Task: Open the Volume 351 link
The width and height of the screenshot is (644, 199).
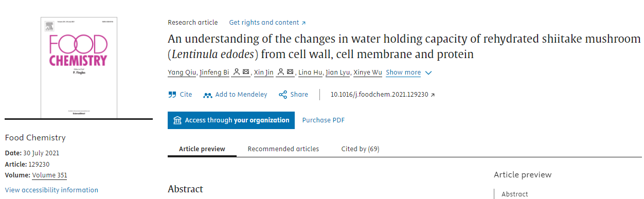Action: tap(49, 175)
